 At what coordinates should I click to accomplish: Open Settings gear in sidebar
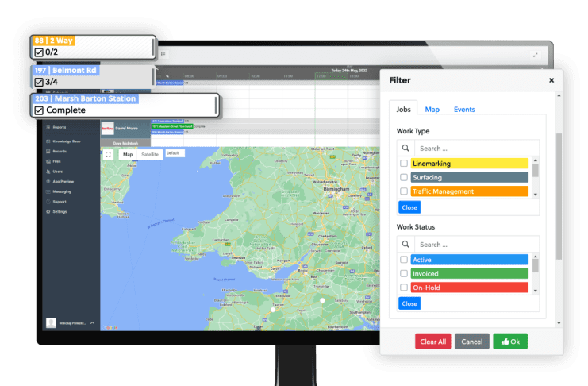point(48,212)
